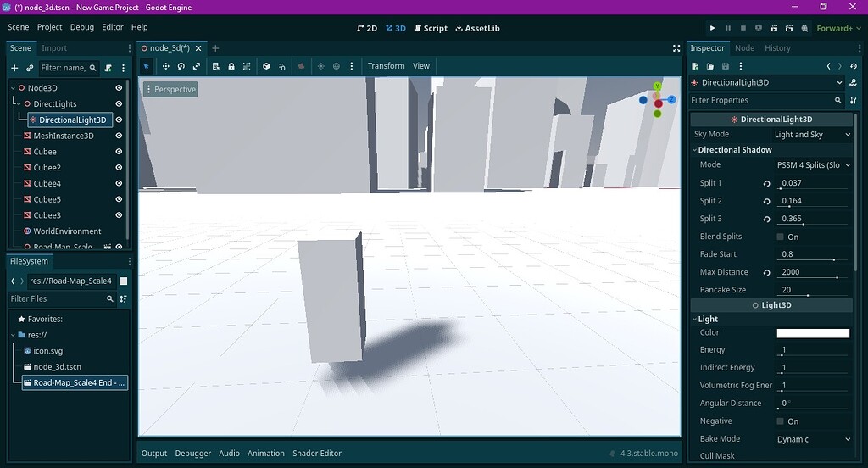The image size is (868, 468).
Task: Hide the Cubee4 node
Action: pyautogui.click(x=119, y=183)
